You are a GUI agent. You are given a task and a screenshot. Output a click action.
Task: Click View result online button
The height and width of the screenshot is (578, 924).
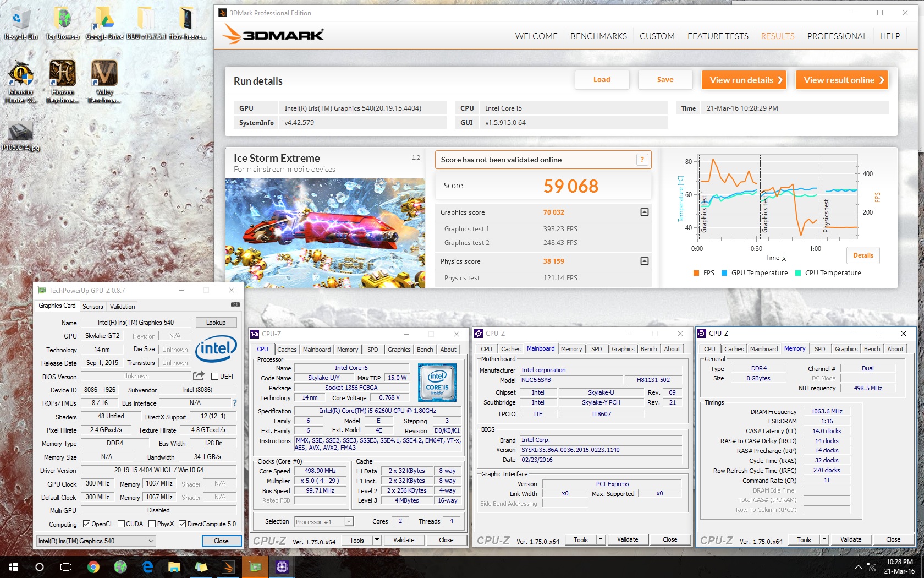(842, 80)
